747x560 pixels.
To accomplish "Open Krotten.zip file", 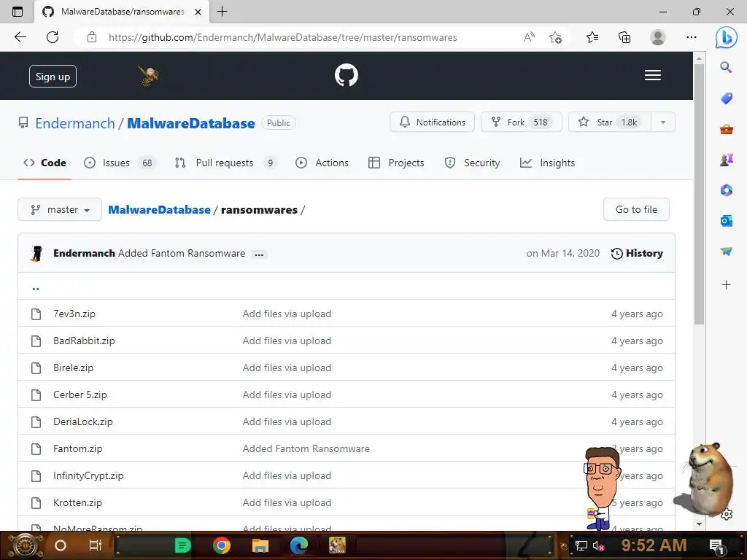I will tap(77, 502).
